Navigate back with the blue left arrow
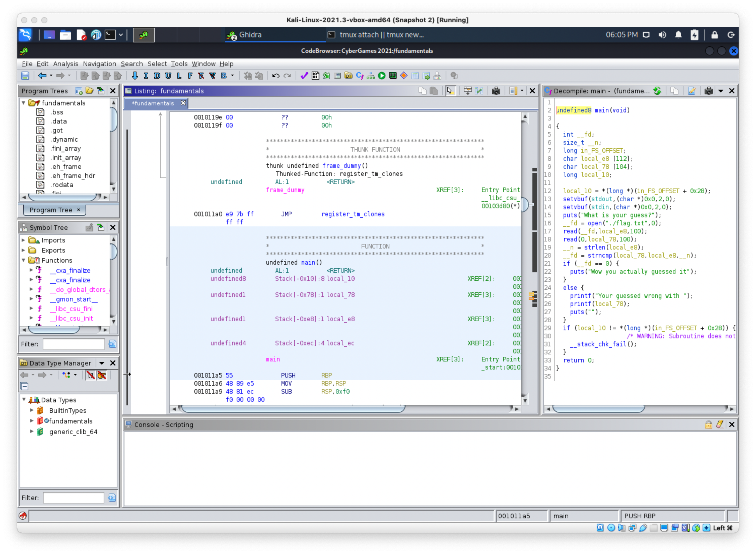The height and width of the screenshot is (554, 756). tap(42, 76)
